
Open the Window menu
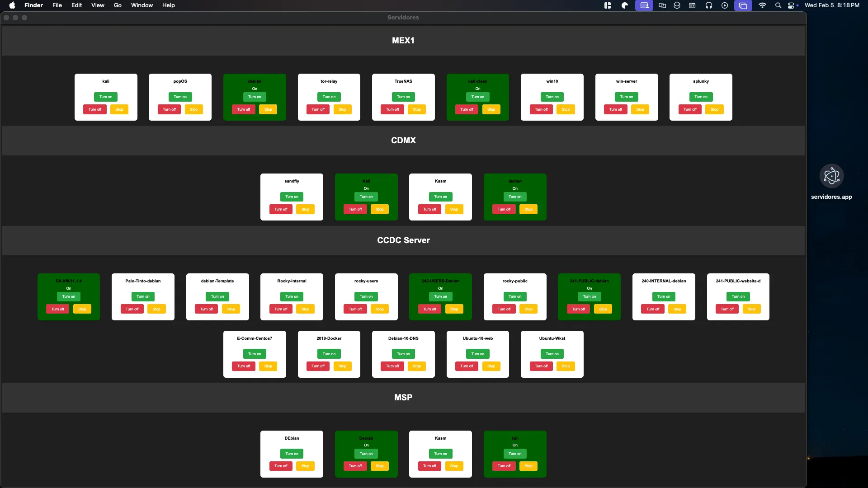click(x=142, y=5)
